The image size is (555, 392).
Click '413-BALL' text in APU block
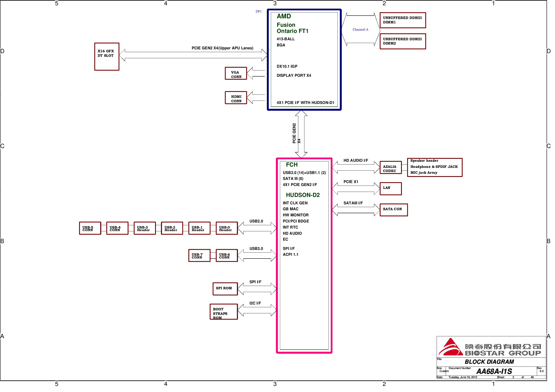285,39
